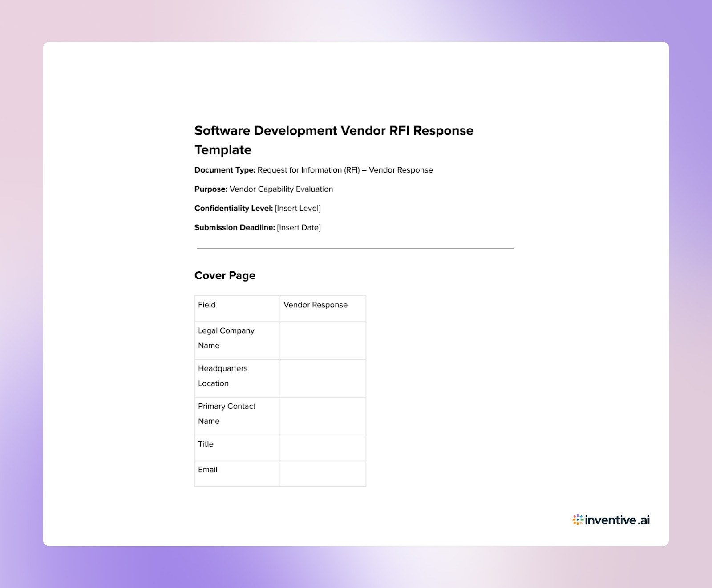Click the Vendor Response column header
712x588 pixels.
pyautogui.click(x=315, y=305)
